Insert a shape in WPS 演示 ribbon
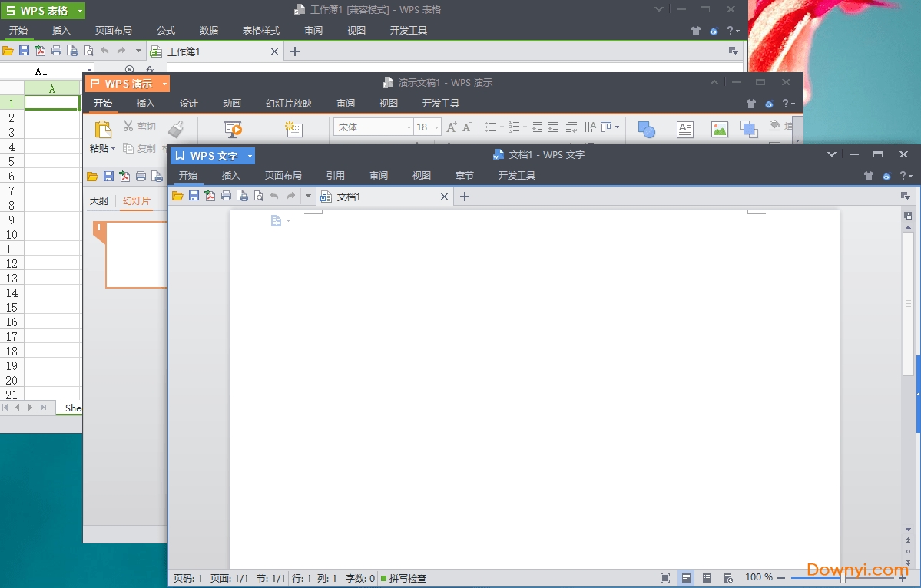921x588 pixels. [x=646, y=130]
